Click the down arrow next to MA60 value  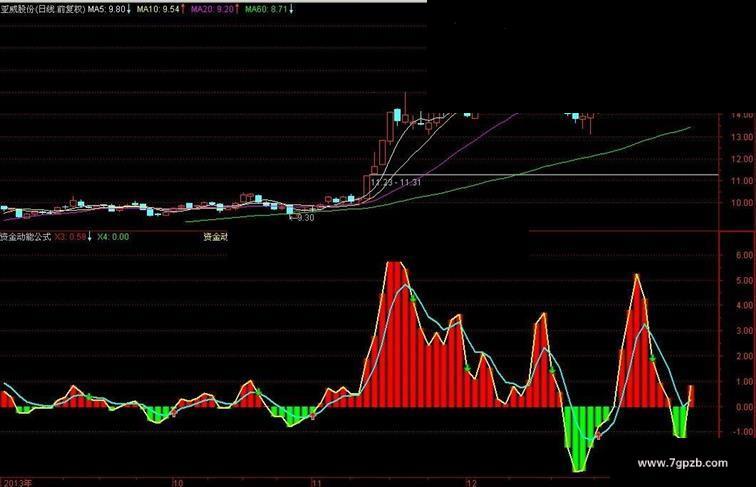click(x=291, y=9)
